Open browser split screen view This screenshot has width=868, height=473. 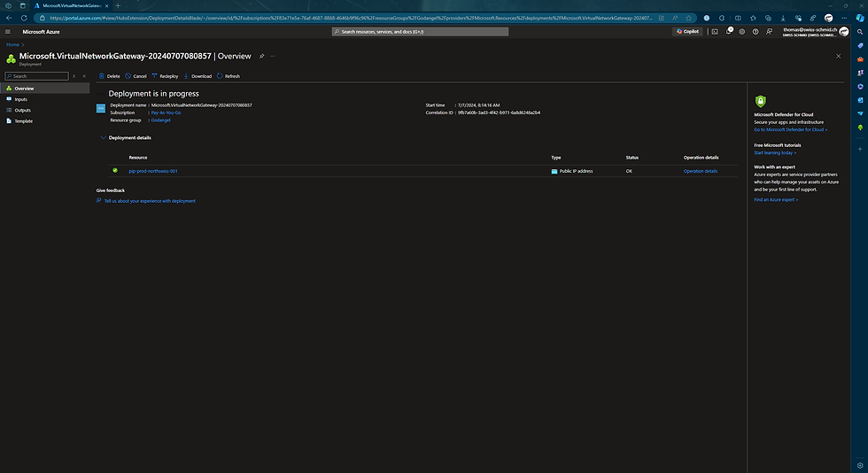click(738, 18)
